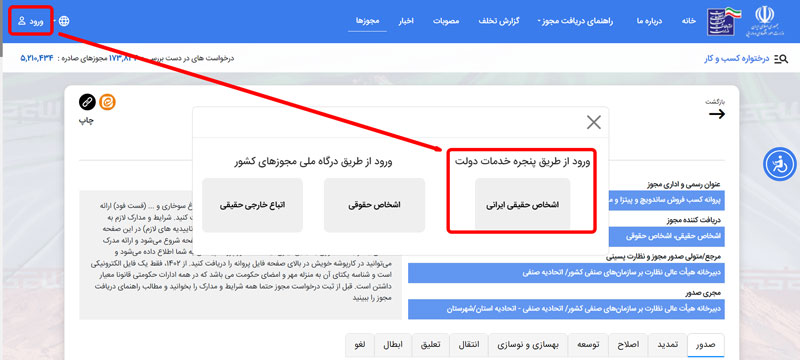Open the مجوزها menu item
Screen dimensions: 800x360
click(x=367, y=21)
